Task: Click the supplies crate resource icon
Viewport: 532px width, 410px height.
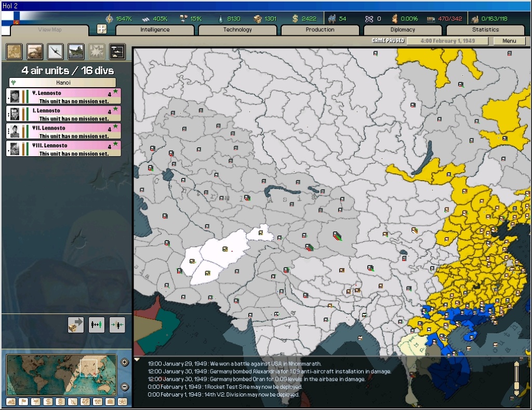Action: coord(258,19)
